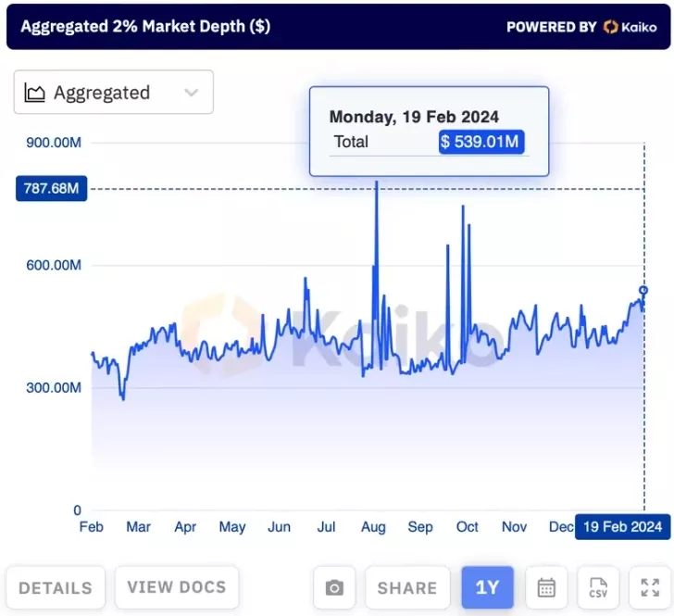
Task: Click the Oct label on x-axis
Action: tap(468, 527)
